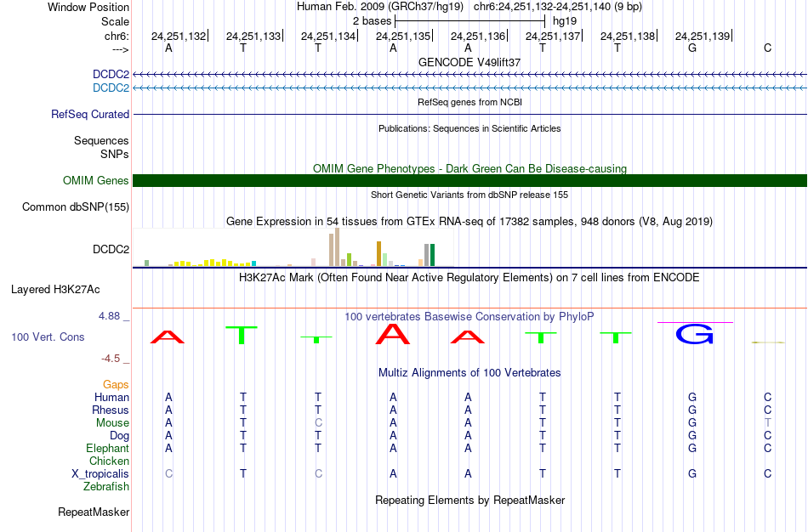Open 'Gene Expression in 54 tissues from GTEx' title
This screenshot has width=808, height=532.
[469, 222]
